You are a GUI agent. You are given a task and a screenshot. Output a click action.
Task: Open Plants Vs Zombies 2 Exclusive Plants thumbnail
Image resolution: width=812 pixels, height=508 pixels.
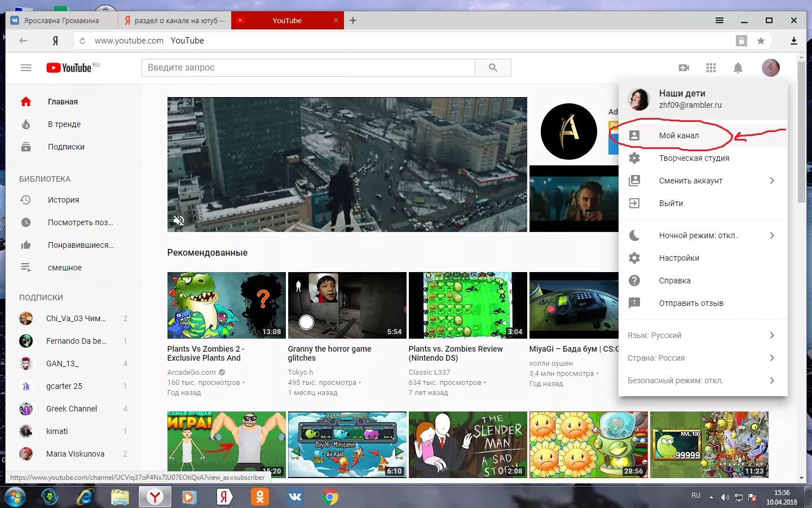(226, 305)
